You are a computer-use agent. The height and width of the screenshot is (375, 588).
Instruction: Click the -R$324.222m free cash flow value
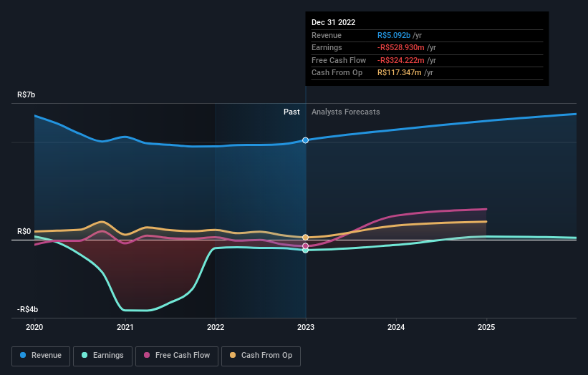(x=401, y=60)
